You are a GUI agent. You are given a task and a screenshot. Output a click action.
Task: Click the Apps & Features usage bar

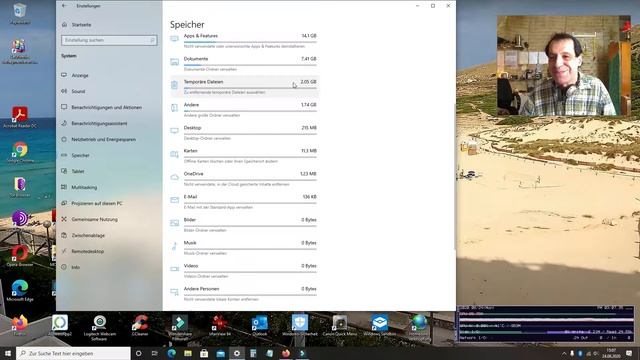point(250,42)
